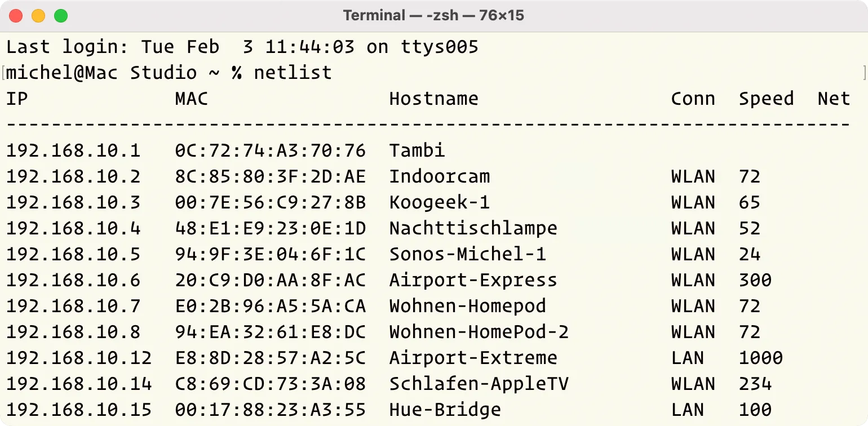Click the Last login line
Screen dimensions: 868x426
click(242, 47)
